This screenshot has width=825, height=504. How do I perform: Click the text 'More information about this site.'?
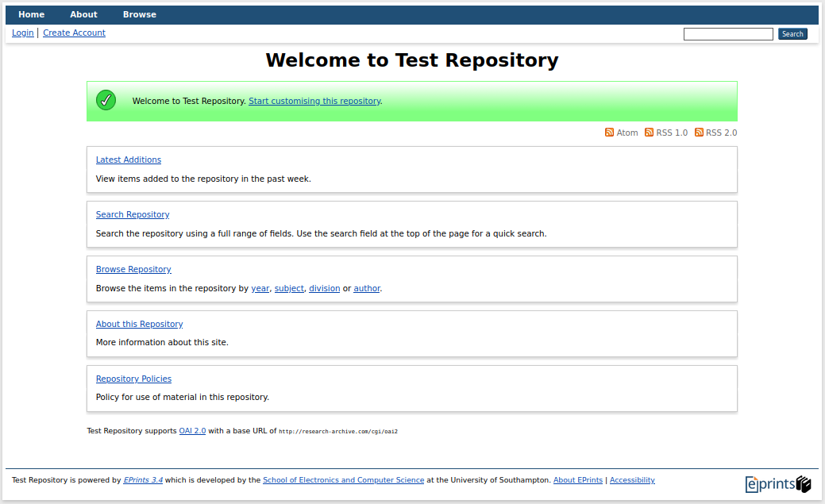click(x=162, y=343)
